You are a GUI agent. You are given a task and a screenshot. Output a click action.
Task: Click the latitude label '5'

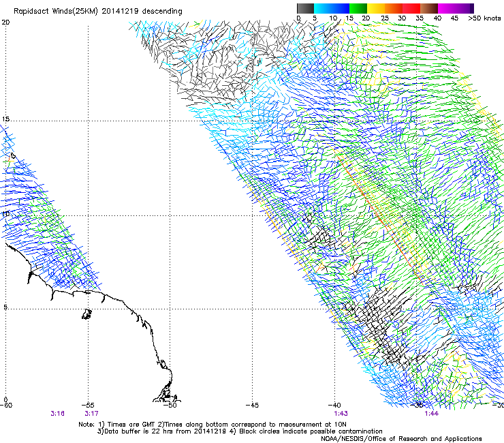click(x=5, y=307)
